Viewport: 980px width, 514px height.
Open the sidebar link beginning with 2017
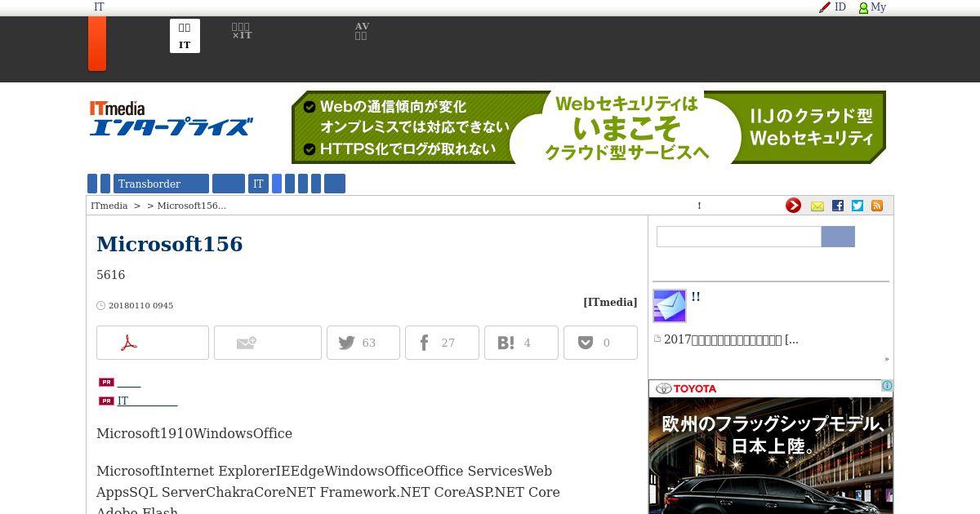click(x=731, y=339)
